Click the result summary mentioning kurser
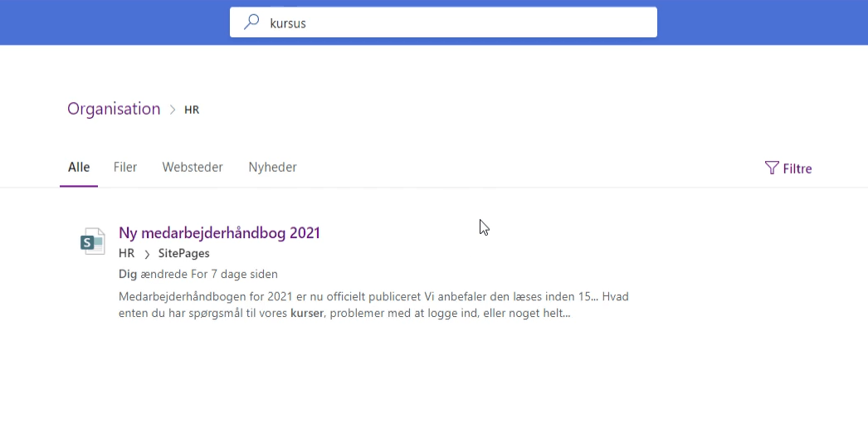This screenshot has height=429, width=868. [x=373, y=305]
